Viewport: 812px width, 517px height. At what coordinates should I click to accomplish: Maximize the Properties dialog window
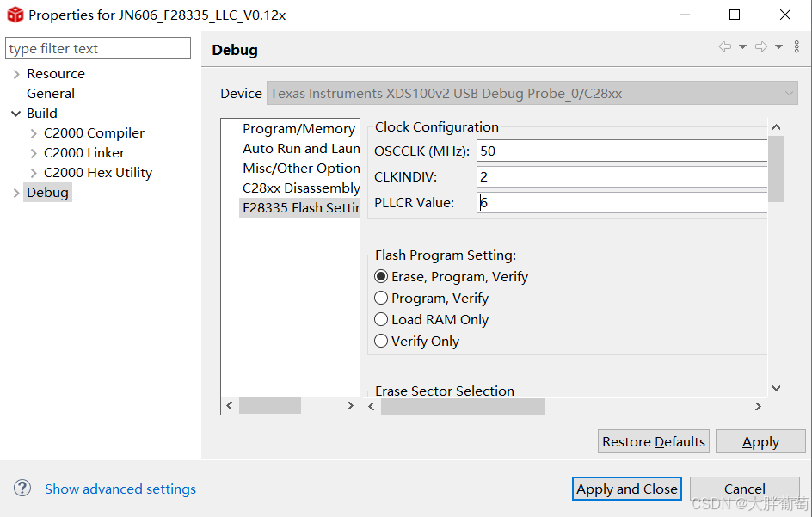click(735, 15)
